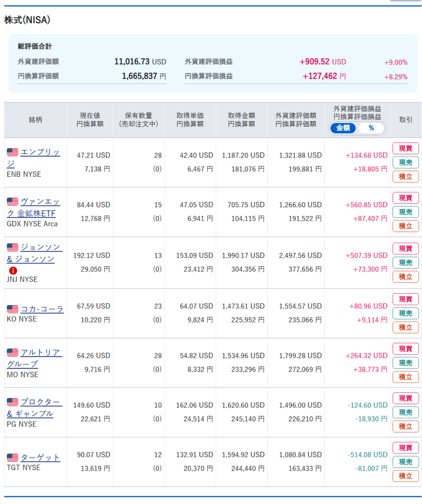Click the red info icon under Johnson & Johnson
This screenshot has width=422, height=504.
point(13,270)
